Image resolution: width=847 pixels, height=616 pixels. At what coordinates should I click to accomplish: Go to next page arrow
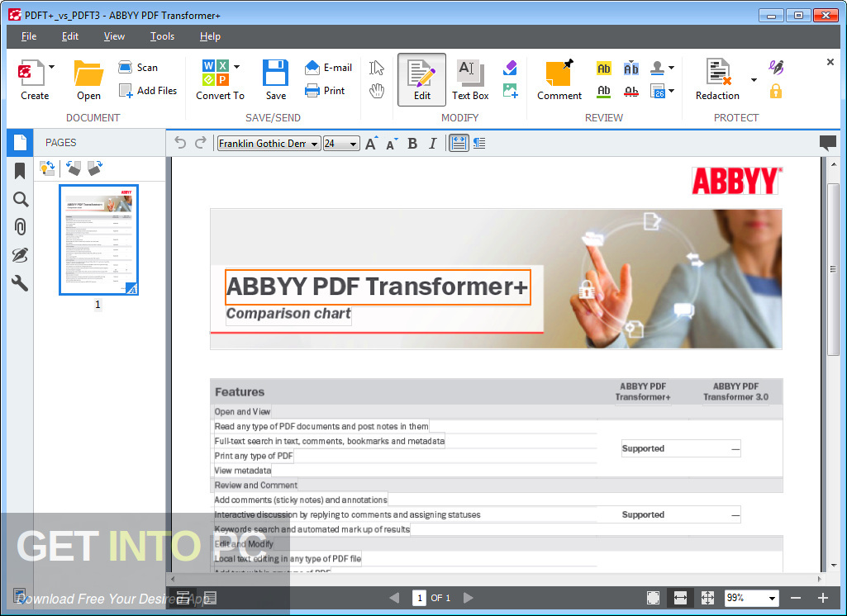tap(469, 598)
